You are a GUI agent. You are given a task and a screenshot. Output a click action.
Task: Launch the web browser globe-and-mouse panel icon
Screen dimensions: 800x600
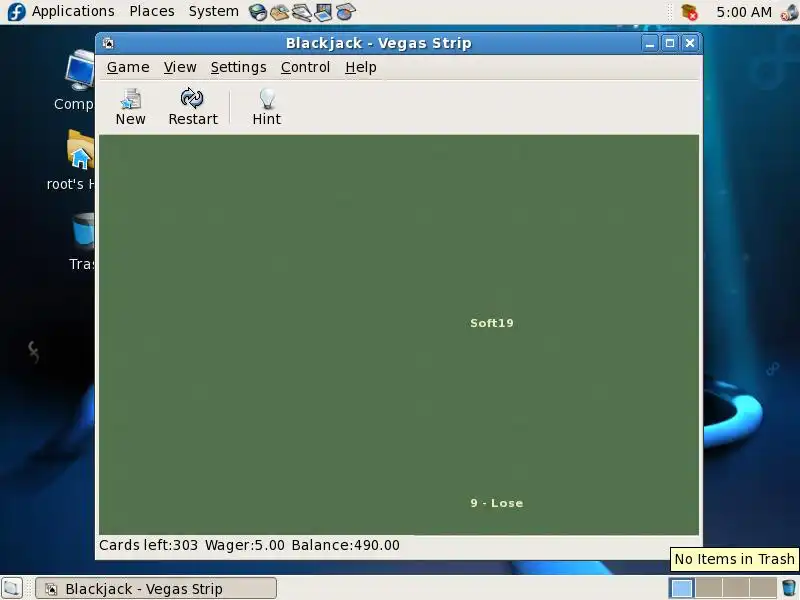click(x=258, y=12)
